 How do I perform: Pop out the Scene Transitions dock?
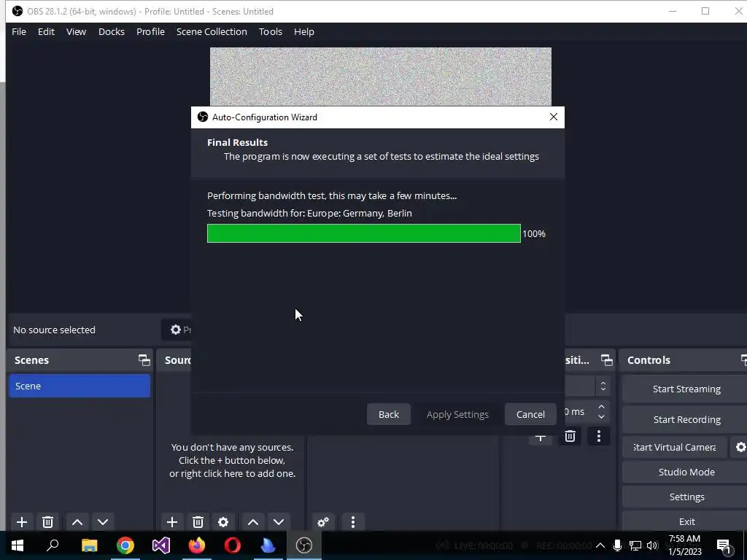click(x=606, y=360)
